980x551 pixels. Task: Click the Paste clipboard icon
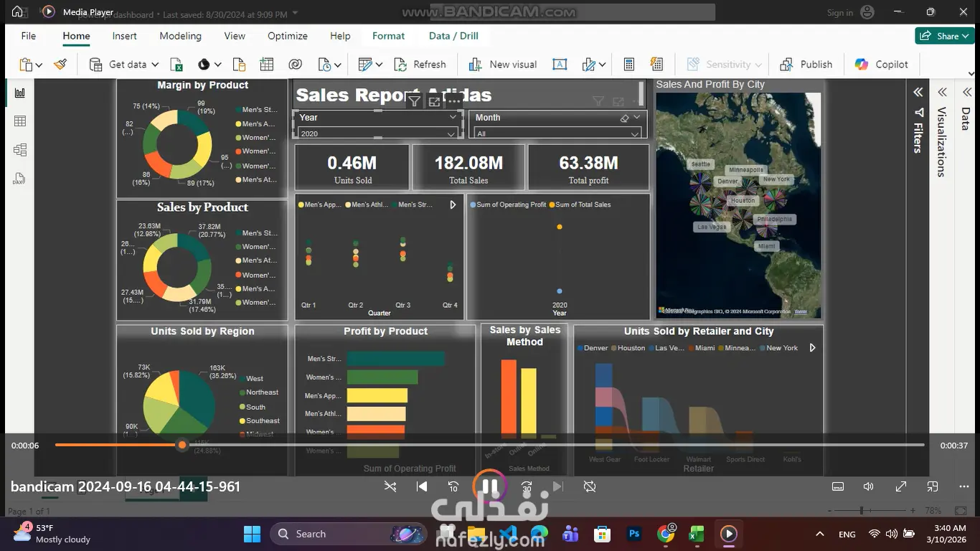(26, 65)
